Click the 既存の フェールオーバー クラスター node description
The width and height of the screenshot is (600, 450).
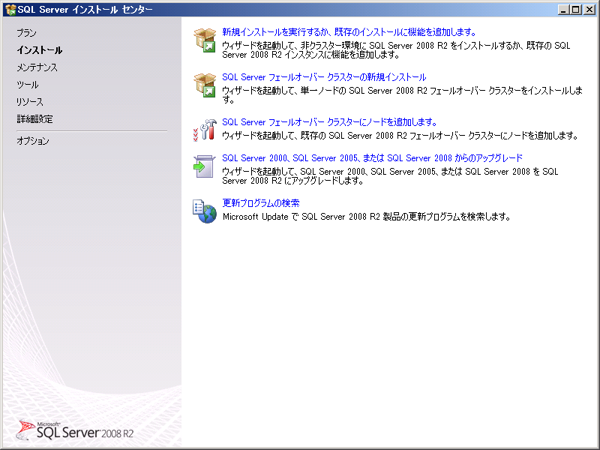coord(400,135)
